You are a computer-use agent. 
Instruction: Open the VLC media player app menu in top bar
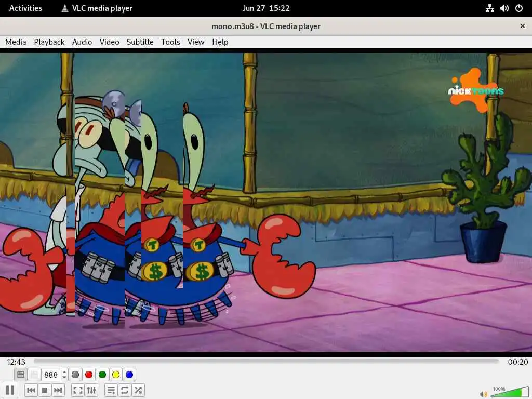click(x=97, y=8)
